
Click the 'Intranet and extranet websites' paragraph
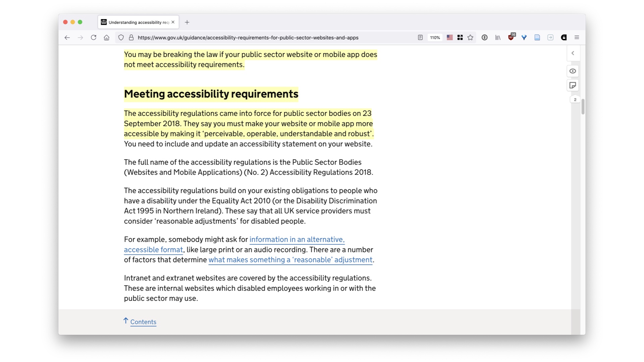click(x=250, y=288)
